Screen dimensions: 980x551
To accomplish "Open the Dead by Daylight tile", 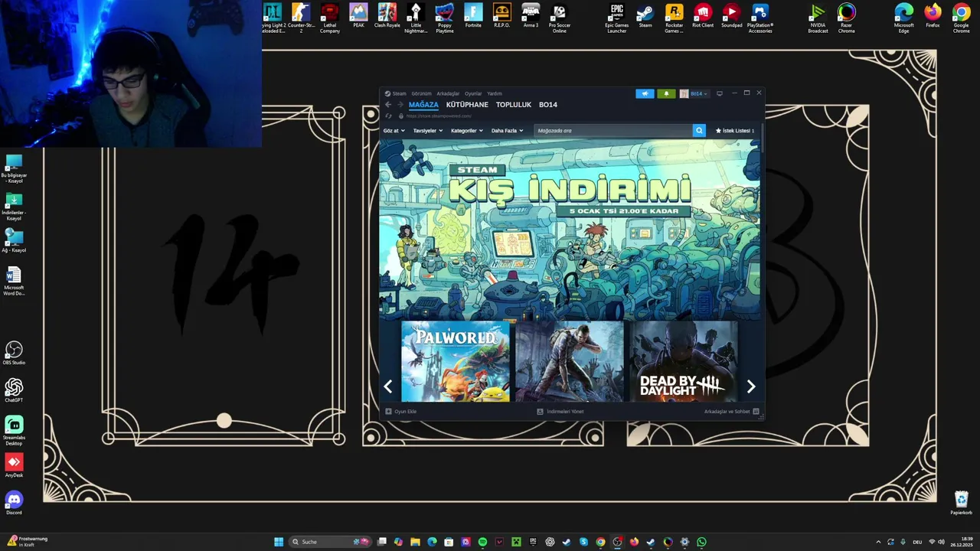I will (683, 361).
